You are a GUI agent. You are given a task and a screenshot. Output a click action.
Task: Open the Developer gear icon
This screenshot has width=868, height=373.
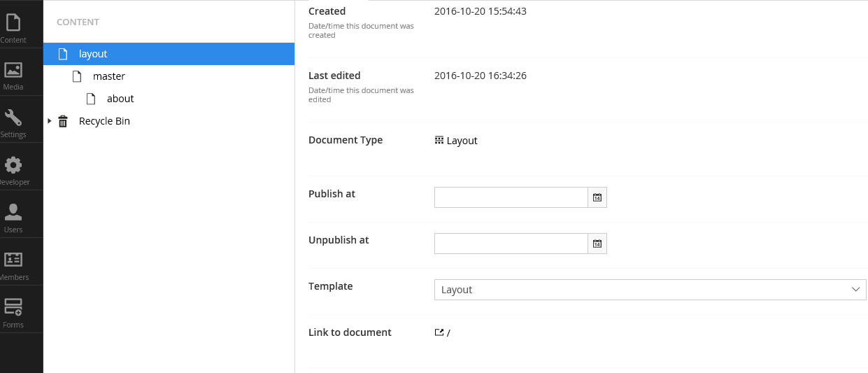point(13,165)
